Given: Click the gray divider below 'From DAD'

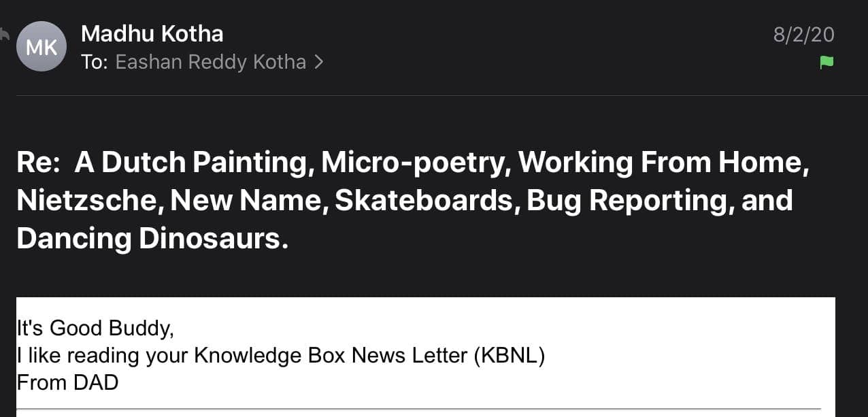Looking at the screenshot, I should tap(418, 409).
